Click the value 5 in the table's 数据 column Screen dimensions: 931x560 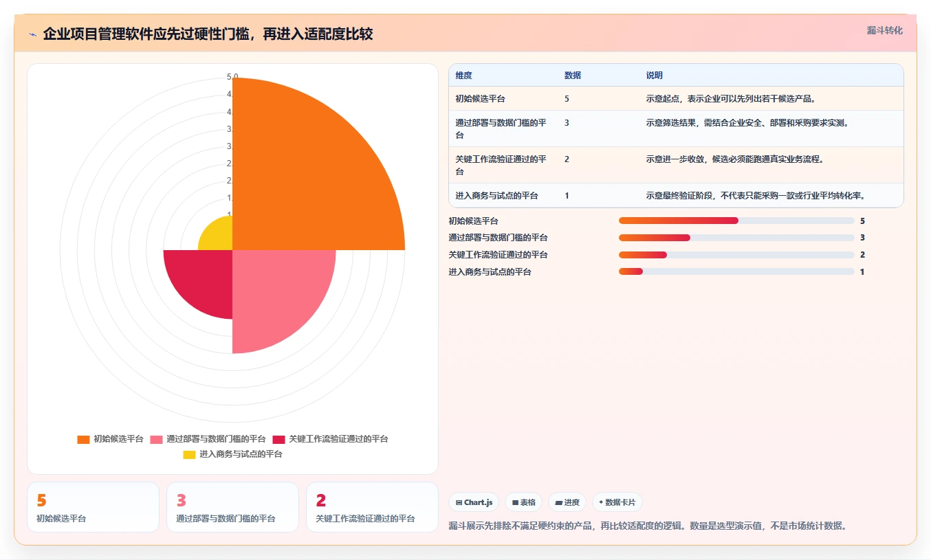[x=567, y=99]
